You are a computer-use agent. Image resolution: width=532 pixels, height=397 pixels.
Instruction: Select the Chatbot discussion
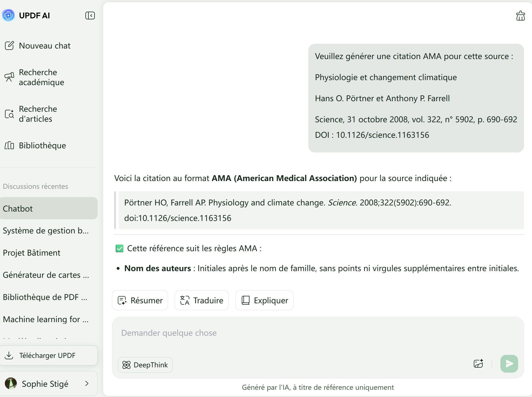pos(49,208)
